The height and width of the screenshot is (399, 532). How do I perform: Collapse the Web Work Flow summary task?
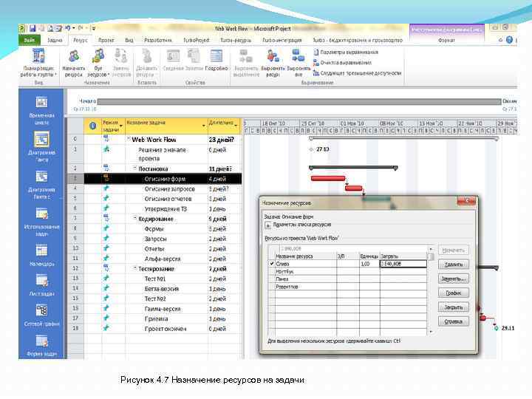click(x=129, y=139)
